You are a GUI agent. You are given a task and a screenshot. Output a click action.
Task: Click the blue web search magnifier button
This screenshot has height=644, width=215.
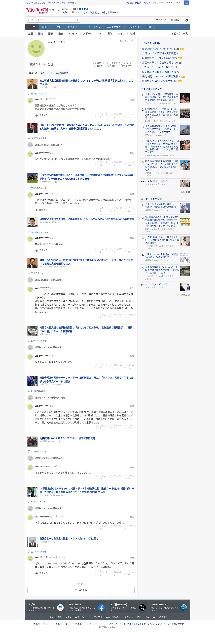pos(187,3)
